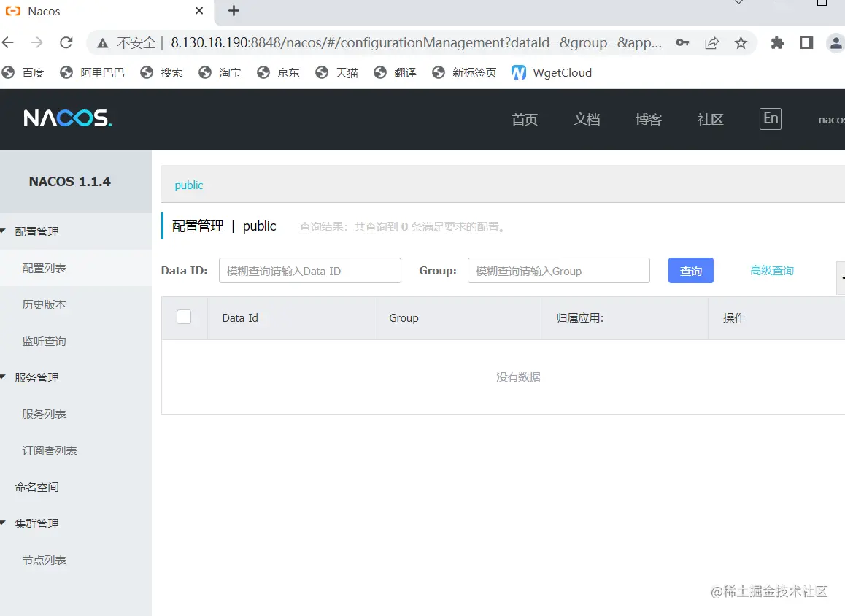Image resolution: width=845 pixels, height=616 pixels.
Task: Select 配置列表 in sidebar
Action: pos(45,269)
